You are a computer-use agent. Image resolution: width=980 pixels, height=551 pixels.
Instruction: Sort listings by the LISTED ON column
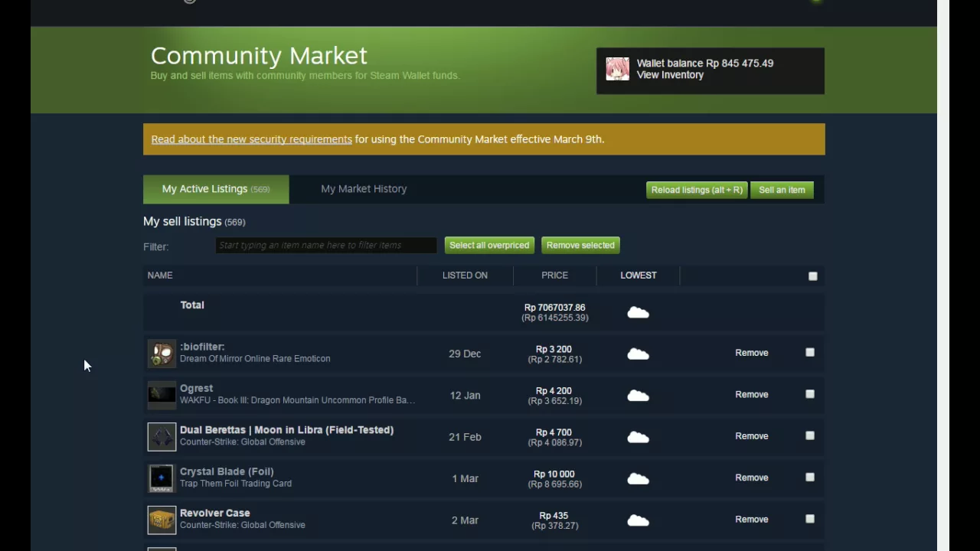(465, 275)
